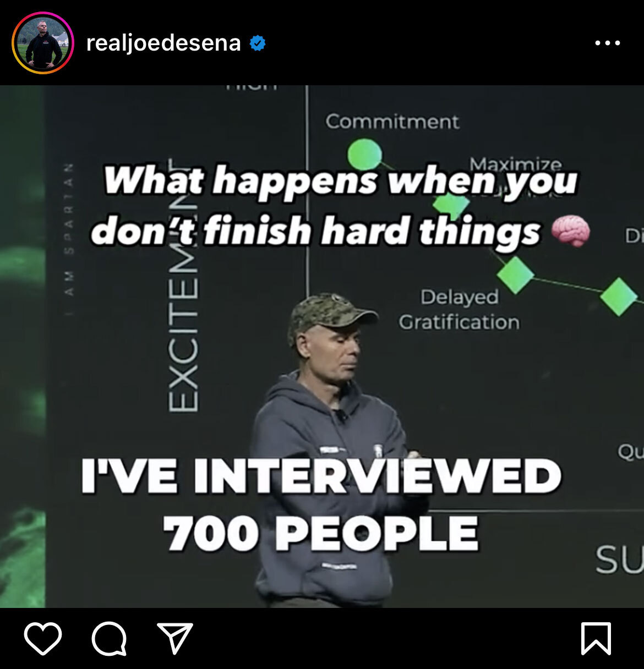Share the post with the paper plane icon
Image resolution: width=644 pixels, height=669 pixels.
(x=175, y=638)
